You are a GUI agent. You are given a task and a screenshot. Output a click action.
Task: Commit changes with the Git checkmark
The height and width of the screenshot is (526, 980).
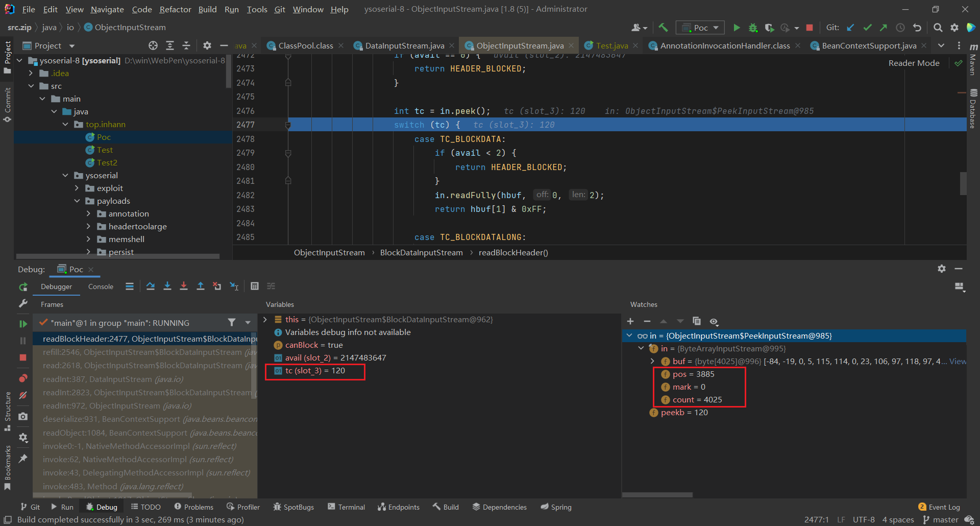click(867, 28)
